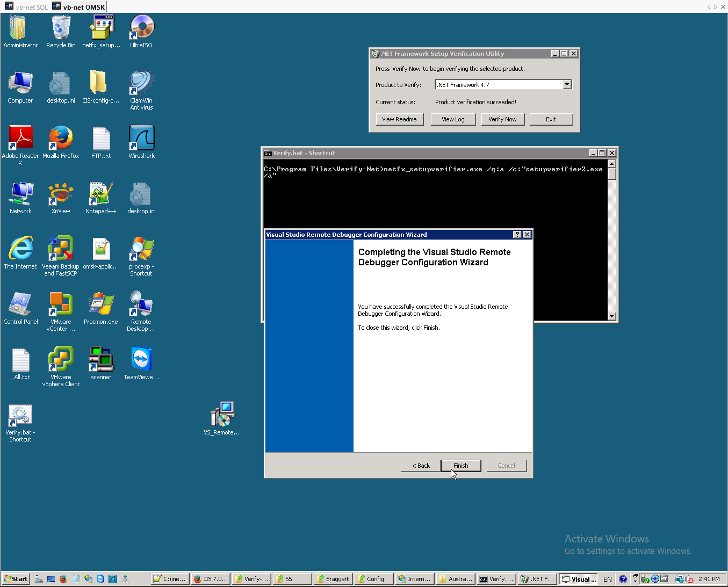
Task: Click the EN language indicator
Action: coord(608,579)
